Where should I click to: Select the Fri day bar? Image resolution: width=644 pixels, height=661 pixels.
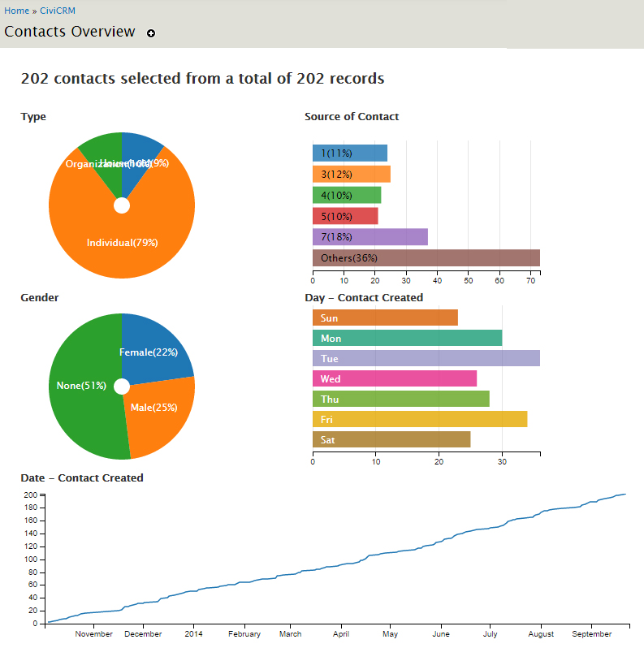419,419
